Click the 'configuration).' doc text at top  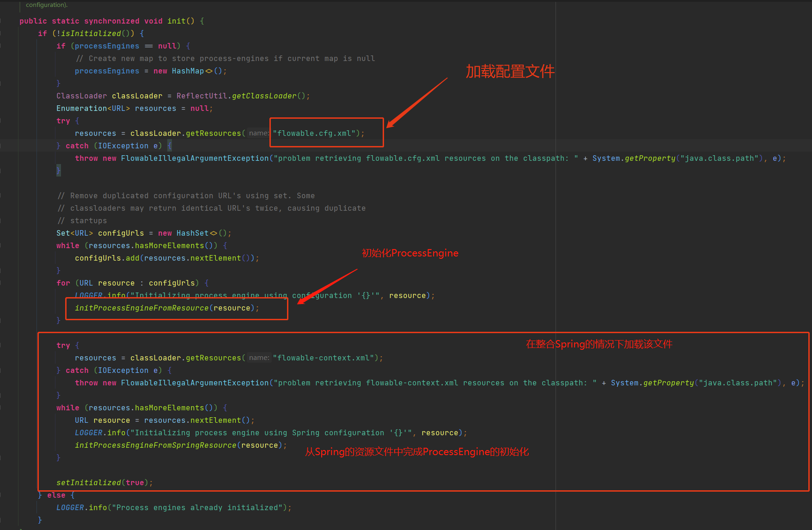(47, 5)
